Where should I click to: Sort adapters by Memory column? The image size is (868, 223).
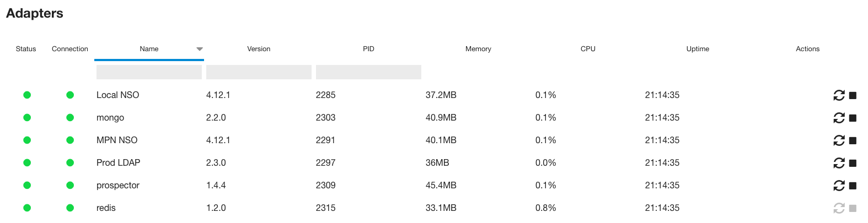(x=478, y=49)
